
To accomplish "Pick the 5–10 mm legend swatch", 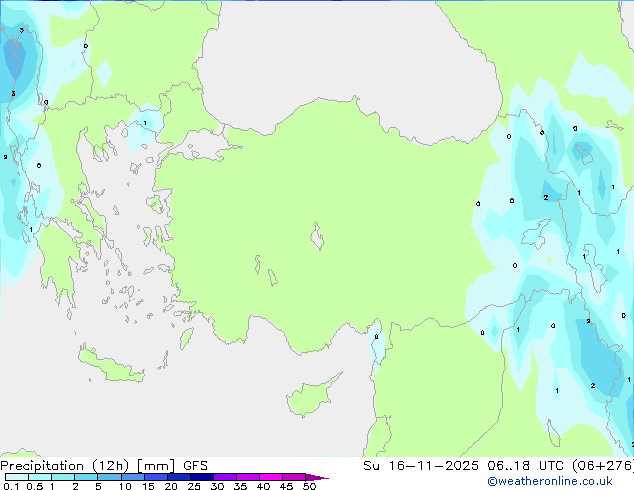I will [109, 477].
